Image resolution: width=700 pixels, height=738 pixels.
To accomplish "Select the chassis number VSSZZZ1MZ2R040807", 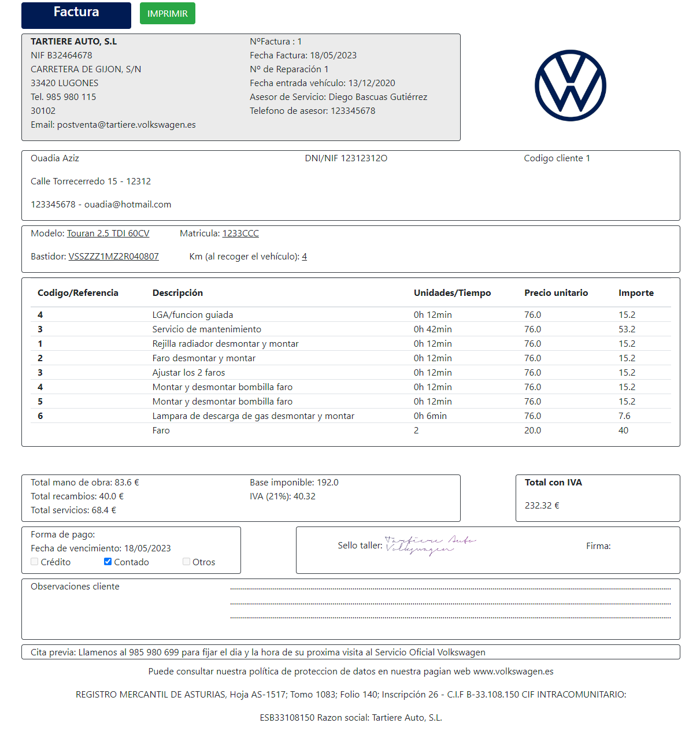I will coord(113,257).
